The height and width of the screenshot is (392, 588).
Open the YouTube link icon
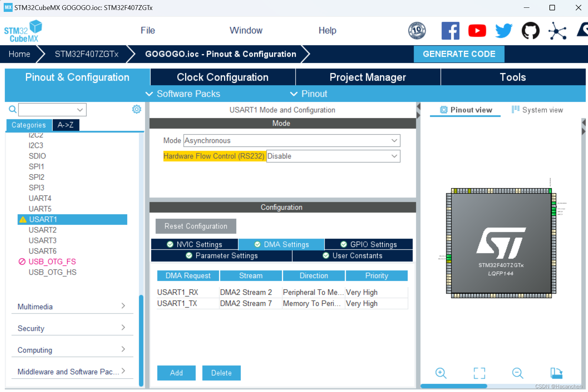pyautogui.click(x=477, y=31)
